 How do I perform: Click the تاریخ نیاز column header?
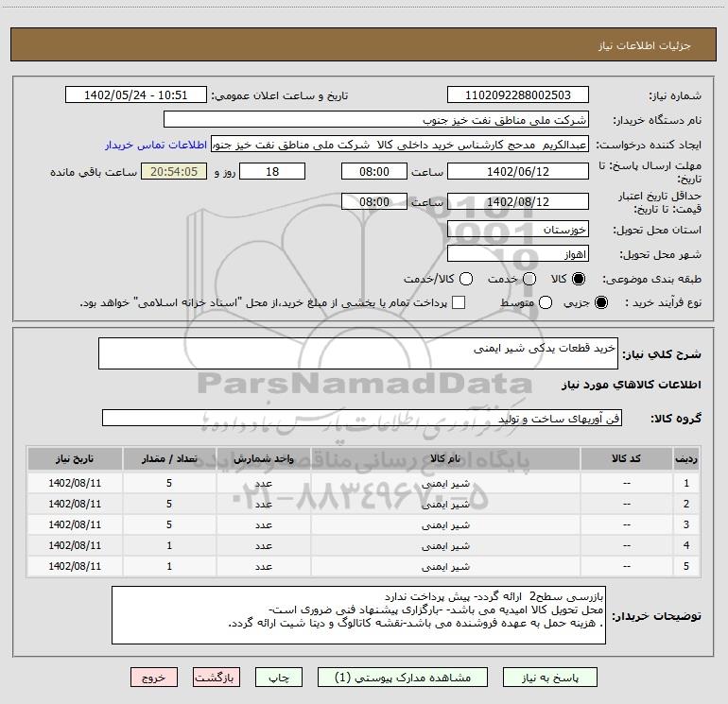[75, 459]
